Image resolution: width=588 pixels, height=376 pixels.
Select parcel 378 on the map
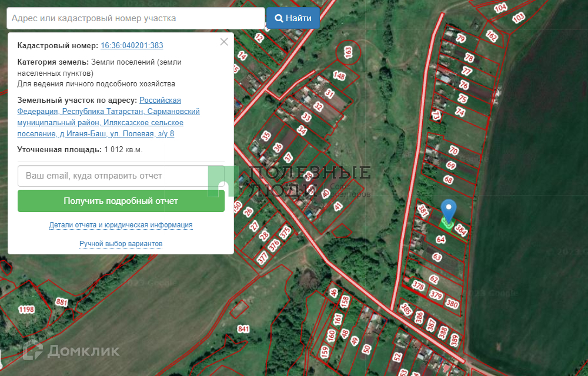(x=418, y=286)
